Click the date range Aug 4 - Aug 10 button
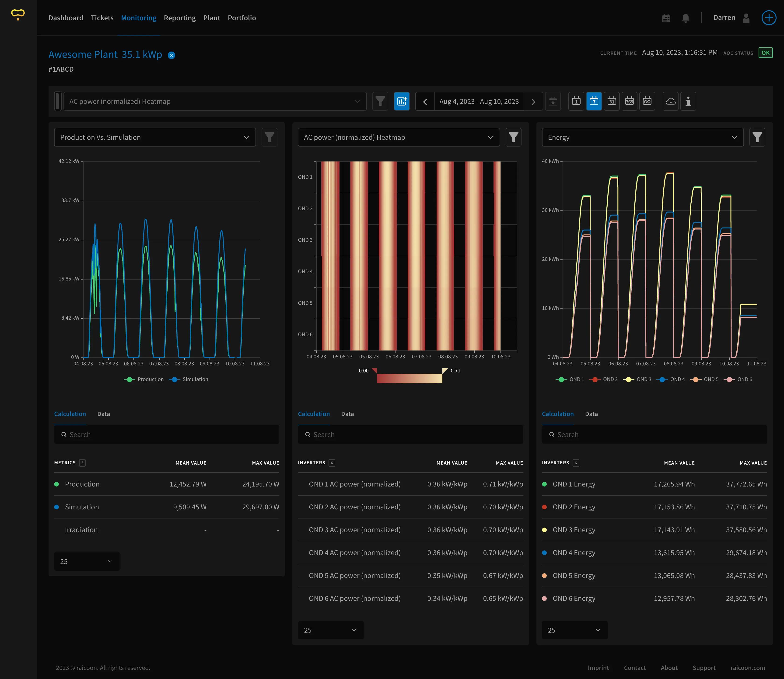 tap(479, 101)
